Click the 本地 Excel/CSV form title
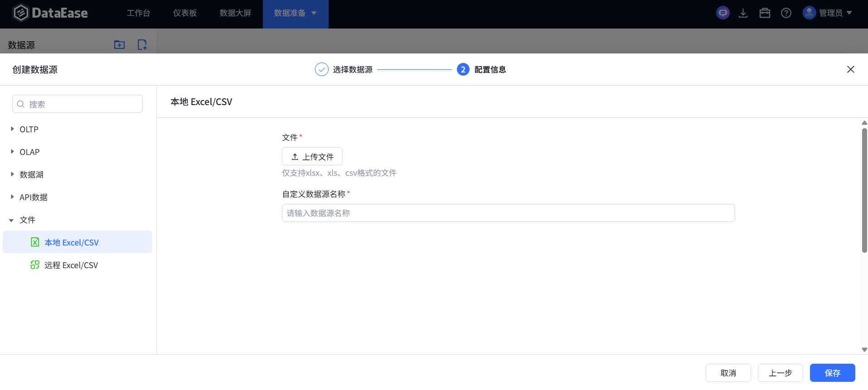This screenshot has width=868, height=390. click(x=201, y=102)
